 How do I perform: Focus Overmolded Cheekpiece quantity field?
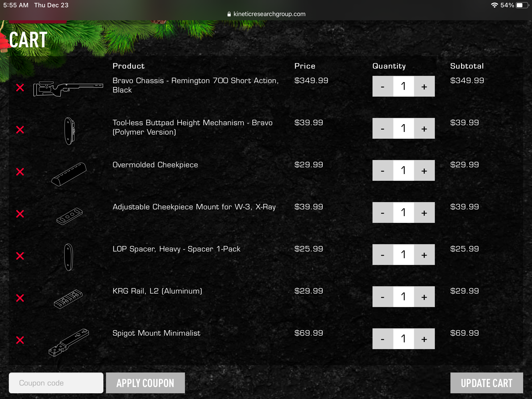click(x=403, y=170)
